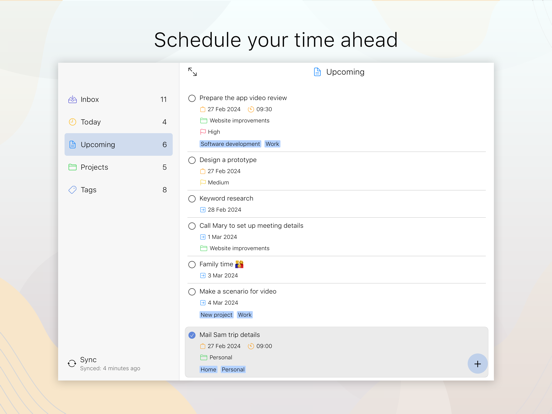Click date icon next to 4 Mar 2024

[202, 303]
